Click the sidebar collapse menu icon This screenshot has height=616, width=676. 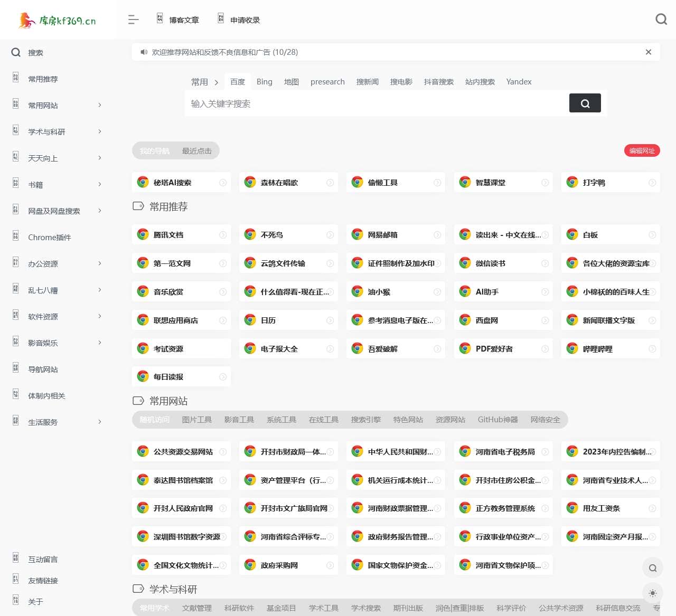click(133, 20)
